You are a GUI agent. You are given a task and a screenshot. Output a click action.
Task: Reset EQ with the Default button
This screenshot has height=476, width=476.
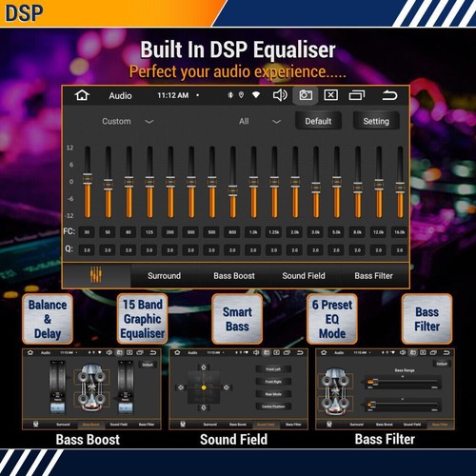click(318, 121)
